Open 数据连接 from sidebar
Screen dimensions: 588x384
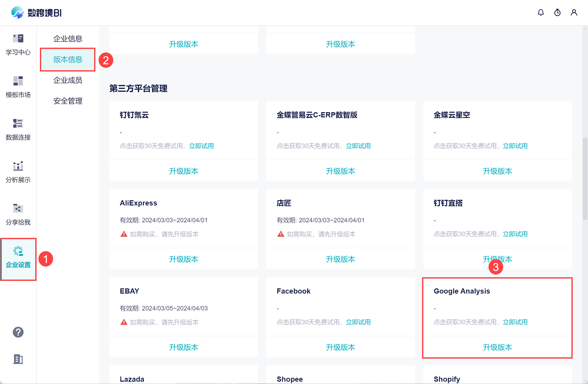click(x=18, y=130)
